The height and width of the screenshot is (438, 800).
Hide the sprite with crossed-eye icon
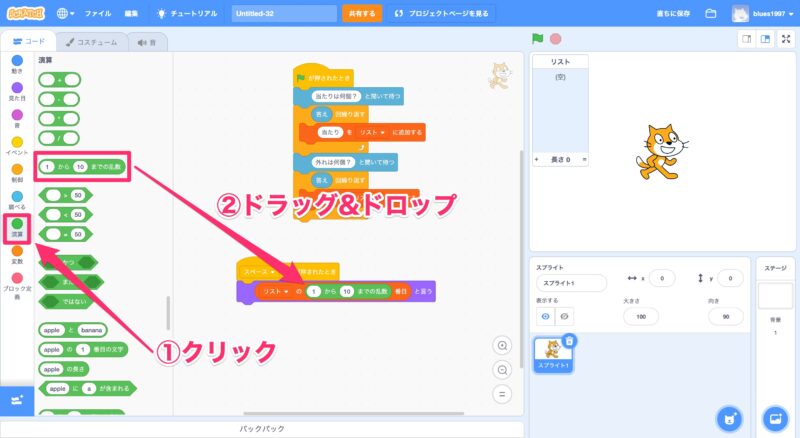(x=565, y=316)
